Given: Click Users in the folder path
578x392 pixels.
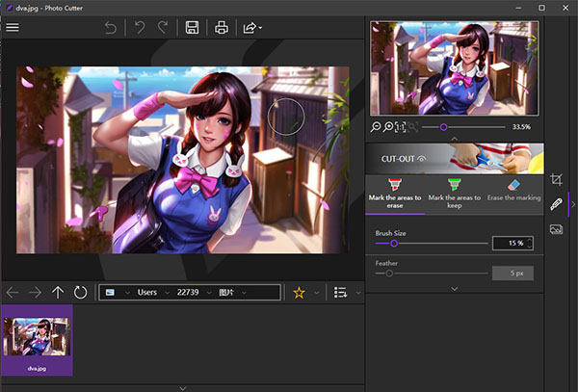Looking at the screenshot, I should [146, 293].
